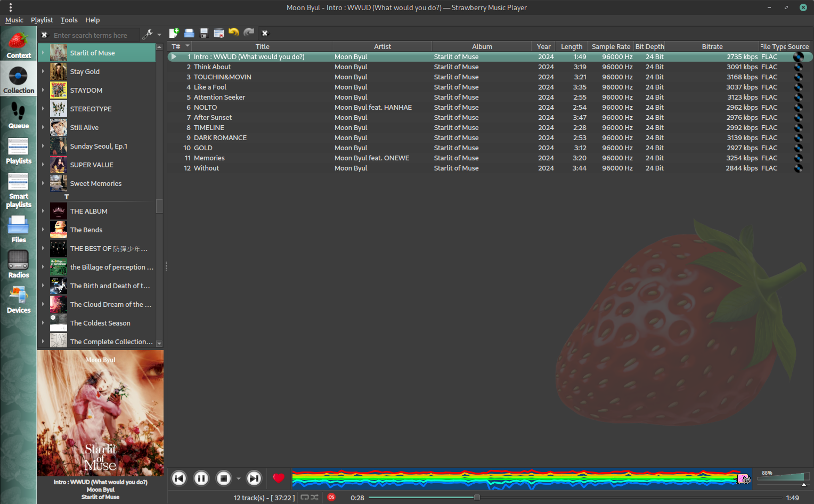Click the save playlist floppy icon
Screen dimensions: 814x504
pos(203,33)
